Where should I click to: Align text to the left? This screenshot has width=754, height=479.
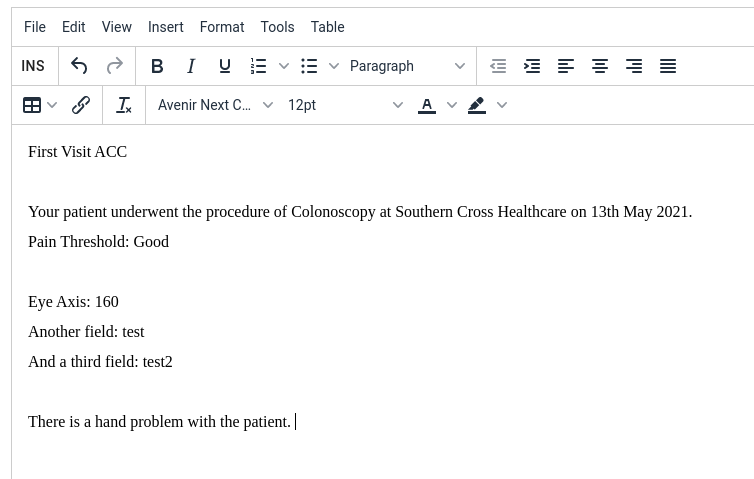pyautogui.click(x=566, y=66)
